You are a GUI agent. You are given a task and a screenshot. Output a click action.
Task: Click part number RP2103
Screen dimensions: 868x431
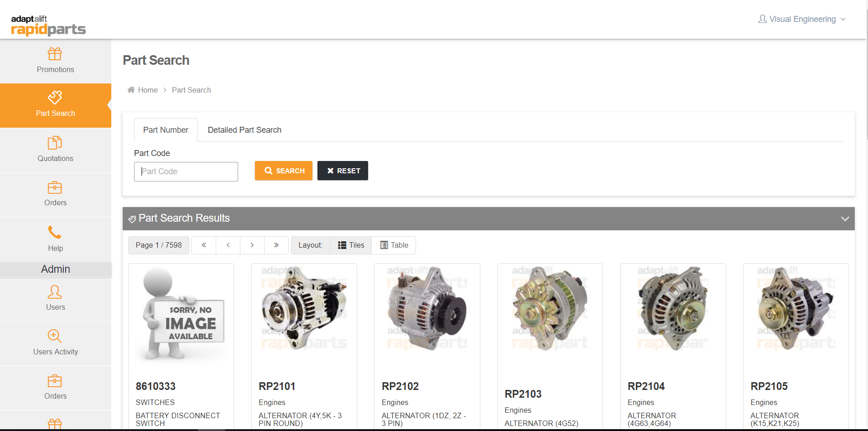pyautogui.click(x=523, y=394)
